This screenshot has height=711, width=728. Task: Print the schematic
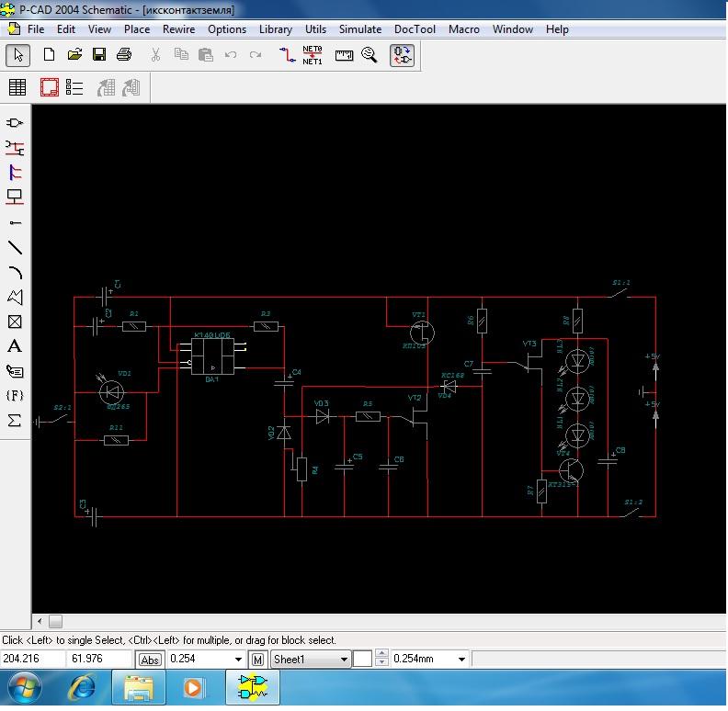click(124, 55)
